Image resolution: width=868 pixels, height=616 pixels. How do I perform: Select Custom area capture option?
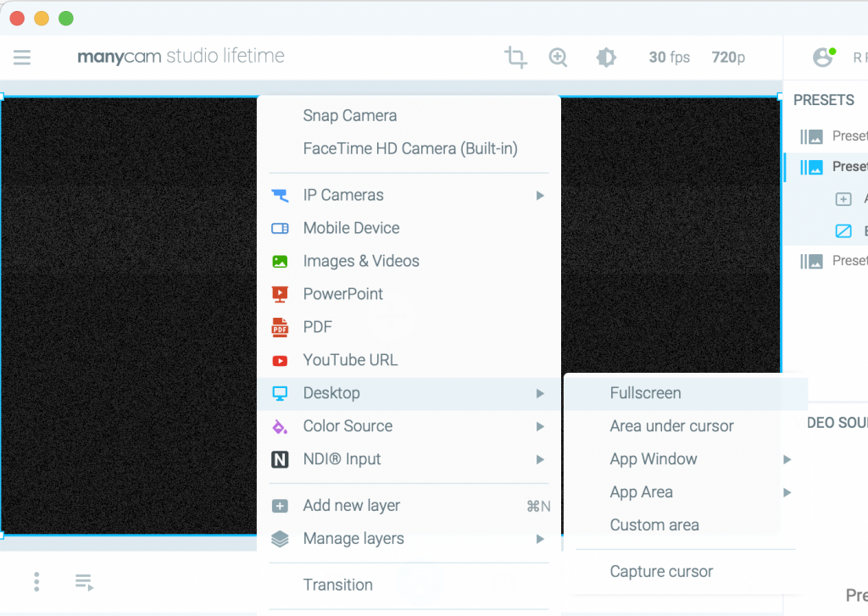[654, 525]
